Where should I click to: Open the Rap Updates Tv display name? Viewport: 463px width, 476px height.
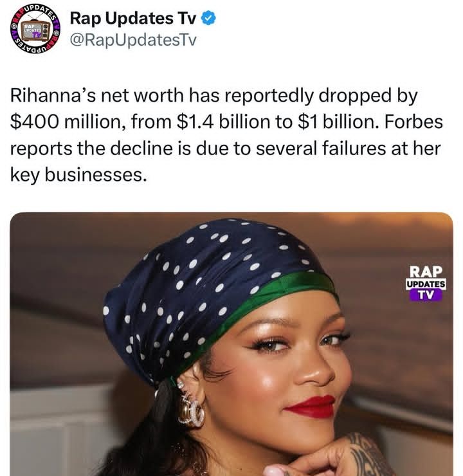(x=132, y=19)
